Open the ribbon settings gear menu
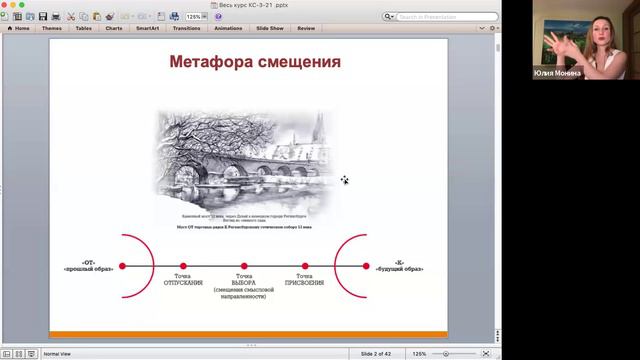The width and height of the screenshot is (640, 360). [493, 28]
